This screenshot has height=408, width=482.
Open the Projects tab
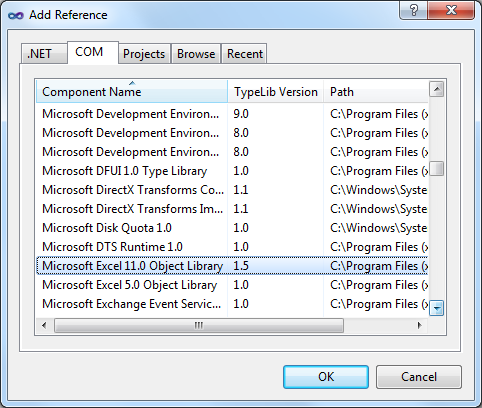tap(144, 53)
